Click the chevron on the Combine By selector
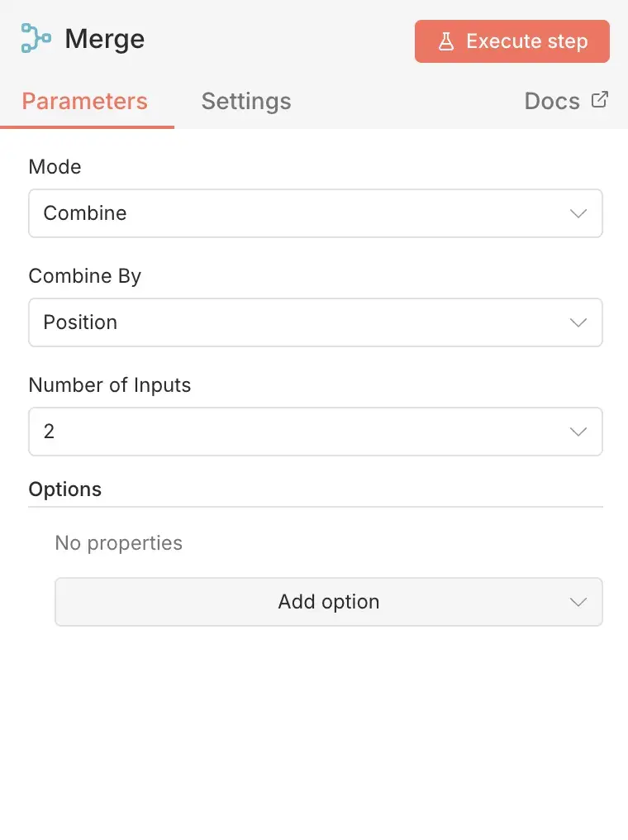 [578, 322]
